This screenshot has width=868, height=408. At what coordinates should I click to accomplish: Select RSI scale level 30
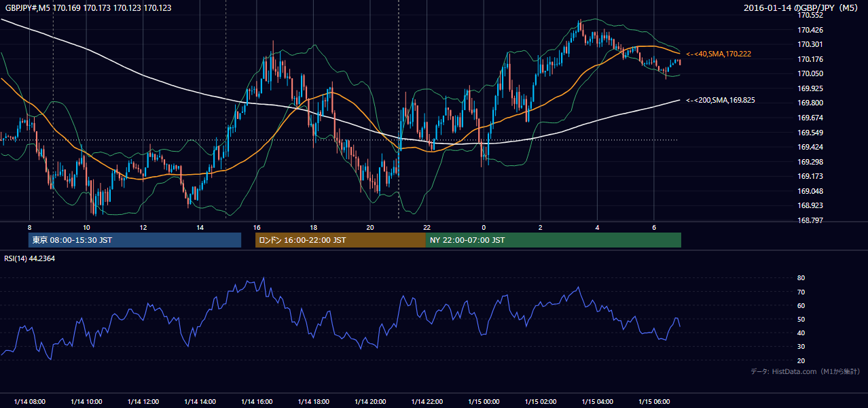tap(801, 347)
